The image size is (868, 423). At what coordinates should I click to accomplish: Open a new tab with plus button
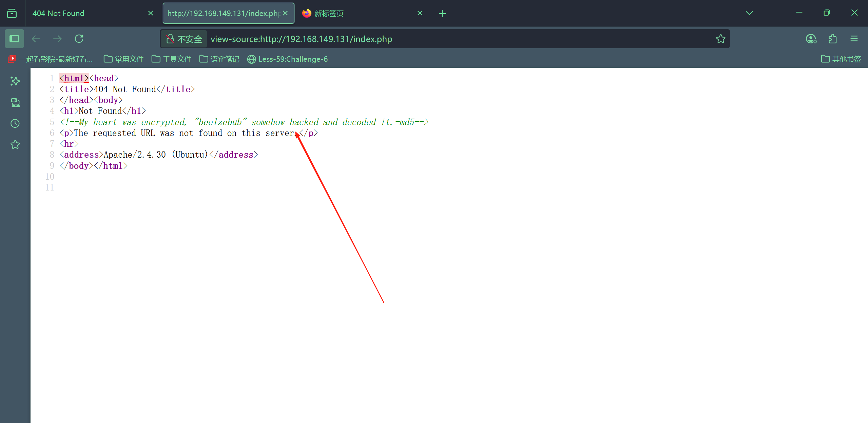442,14
